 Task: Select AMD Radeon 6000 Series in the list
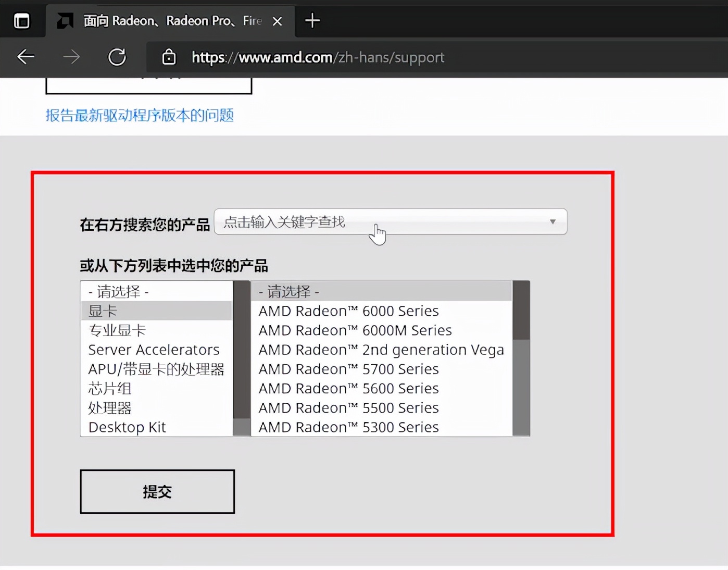[x=348, y=311]
